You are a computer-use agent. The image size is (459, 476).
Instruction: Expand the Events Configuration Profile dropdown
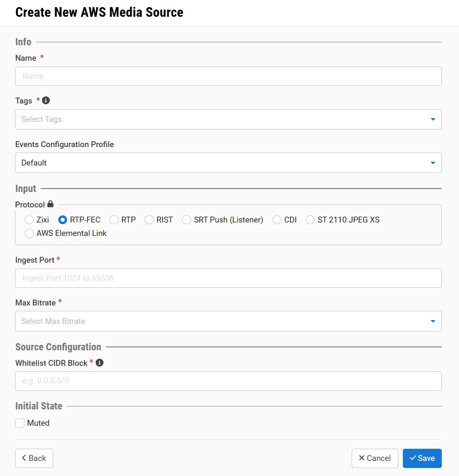pos(228,163)
